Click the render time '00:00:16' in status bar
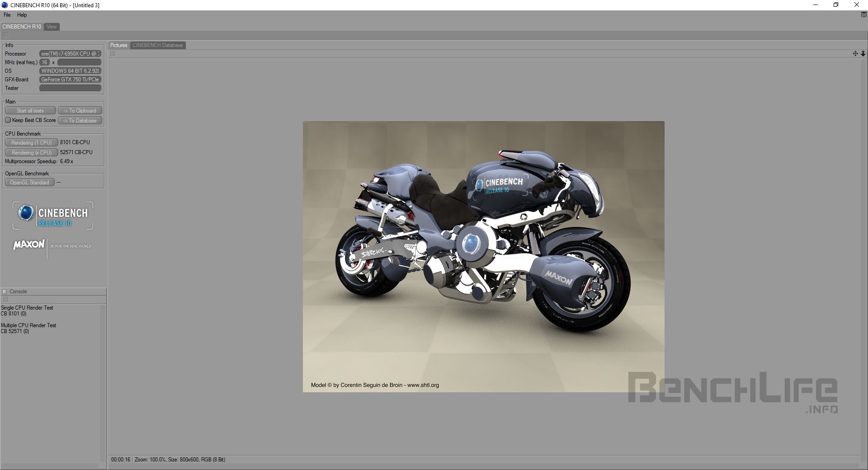This screenshot has width=868, height=470. click(x=121, y=460)
